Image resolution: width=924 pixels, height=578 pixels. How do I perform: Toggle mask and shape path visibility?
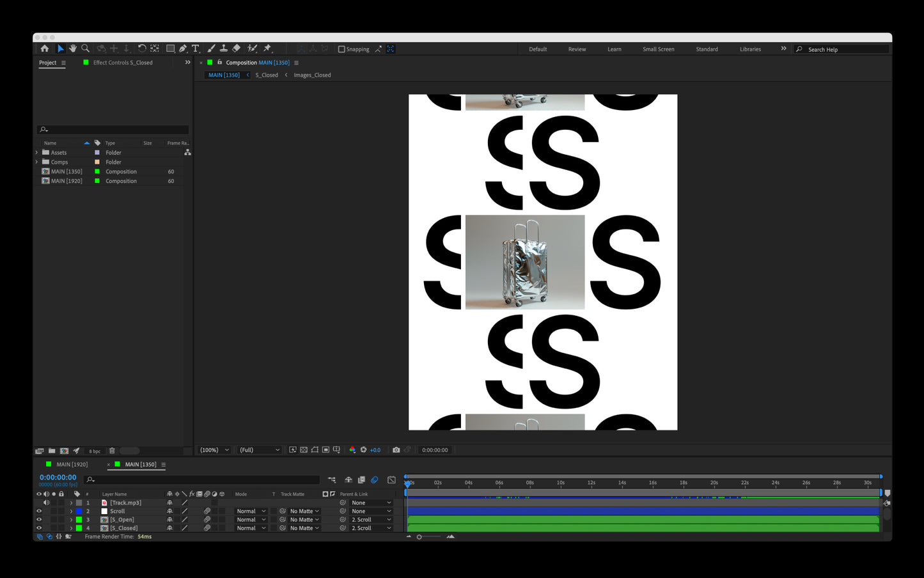(x=315, y=450)
